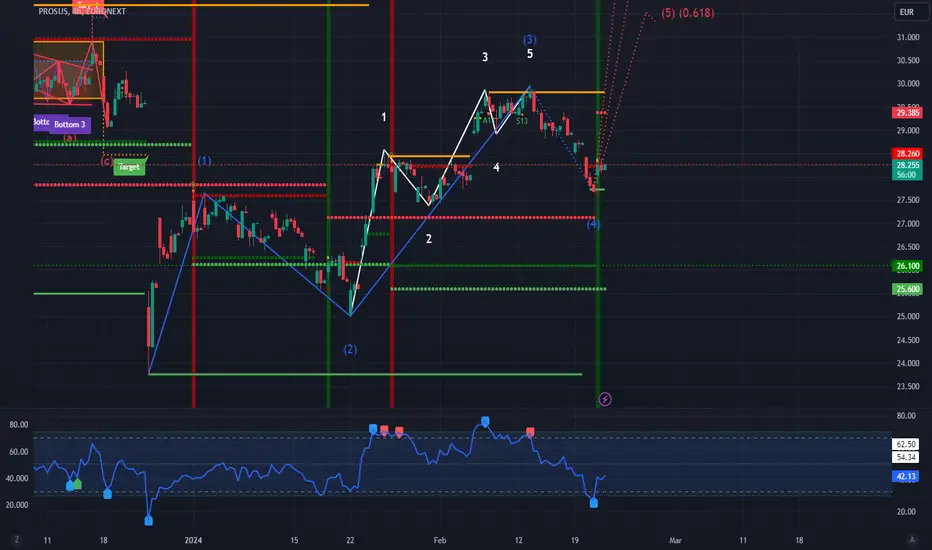The width and height of the screenshot is (932, 550).
Task: Select the white 3 sub-wave label
Action: 485,57
